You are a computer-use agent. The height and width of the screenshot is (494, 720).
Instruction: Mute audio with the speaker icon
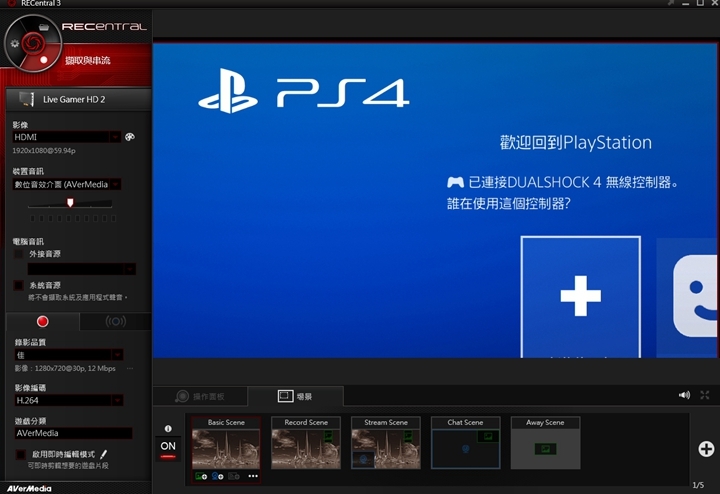coord(684,395)
